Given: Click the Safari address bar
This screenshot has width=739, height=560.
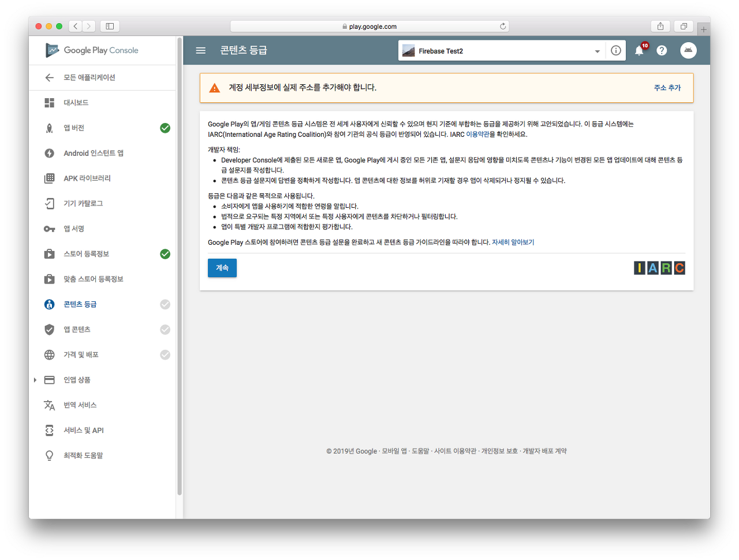Looking at the screenshot, I should (x=369, y=26).
